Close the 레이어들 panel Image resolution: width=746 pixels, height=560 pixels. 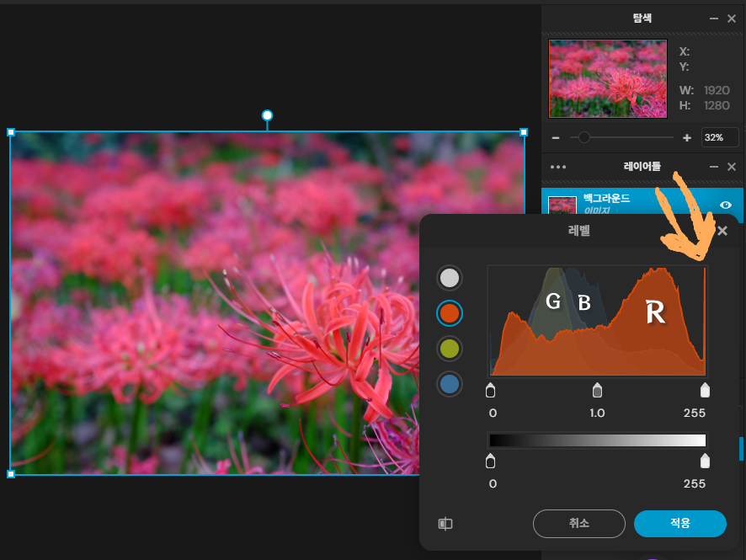click(x=732, y=167)
